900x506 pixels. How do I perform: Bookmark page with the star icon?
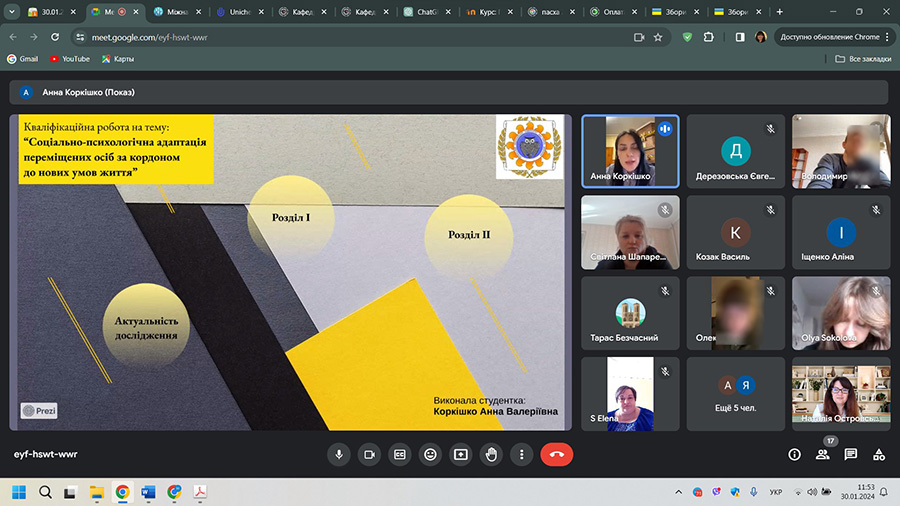point(658,37)
